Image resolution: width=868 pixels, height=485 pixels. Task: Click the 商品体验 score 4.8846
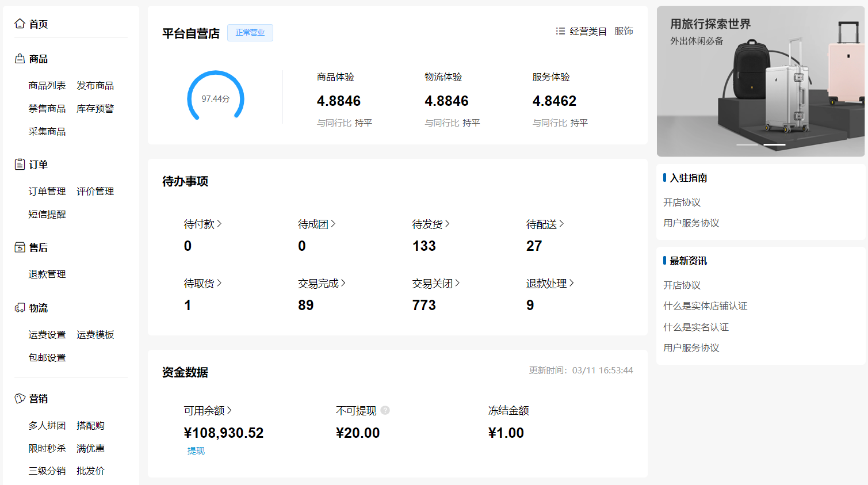(x=339, y=101)
